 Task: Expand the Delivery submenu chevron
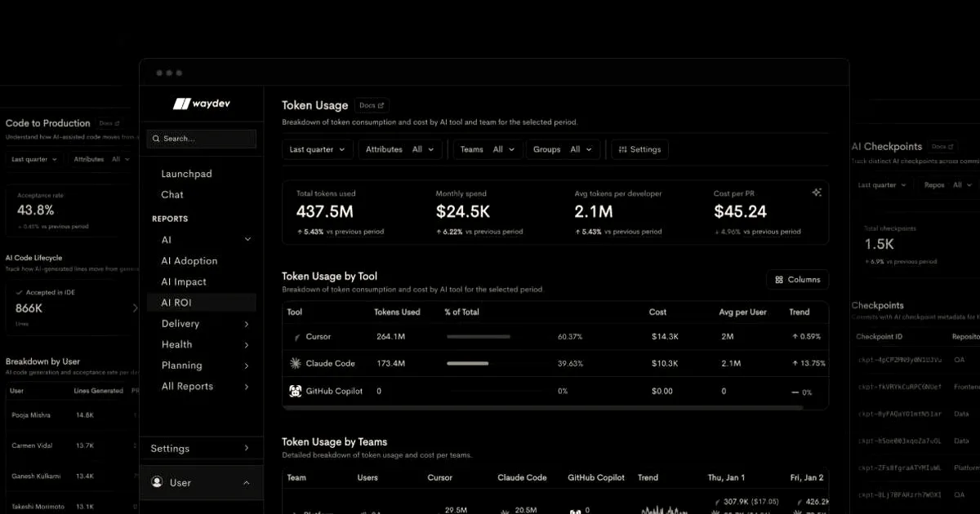coord(247,324)
